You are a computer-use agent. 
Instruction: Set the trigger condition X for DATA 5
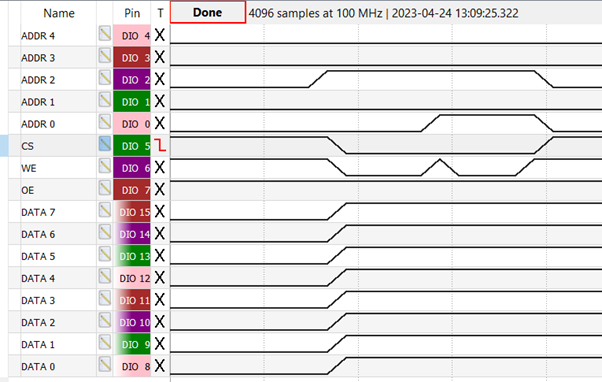160,256
